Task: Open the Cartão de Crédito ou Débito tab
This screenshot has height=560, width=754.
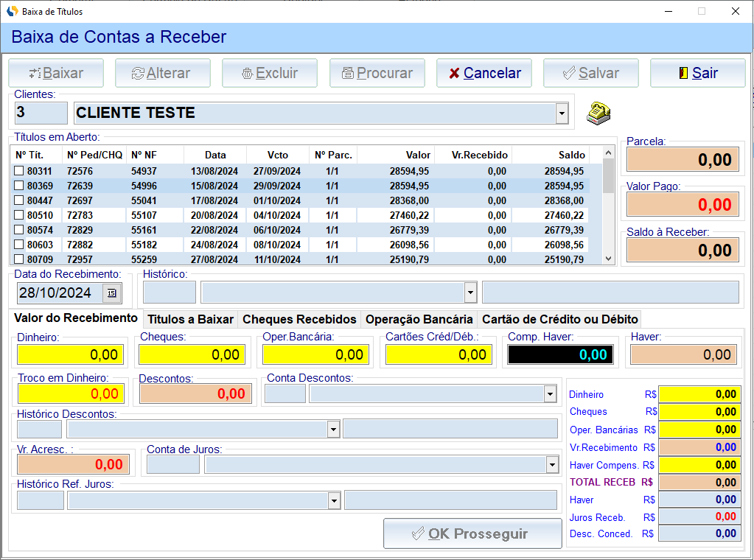Action: 559,319
